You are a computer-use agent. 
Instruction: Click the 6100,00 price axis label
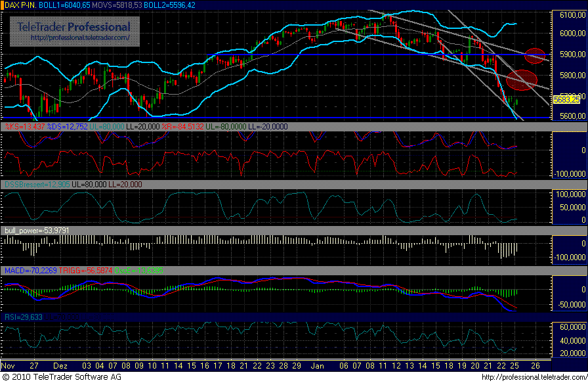coord(573,15)
